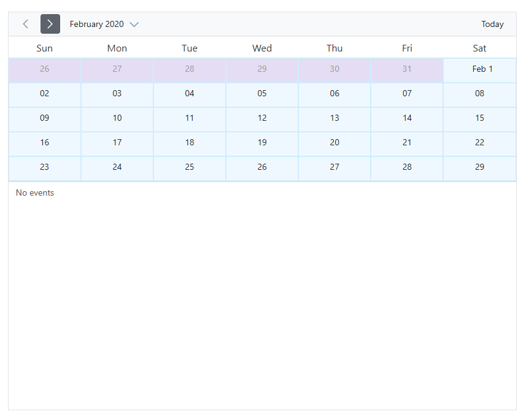Select date 09 in the calendar

pos(45,120)
